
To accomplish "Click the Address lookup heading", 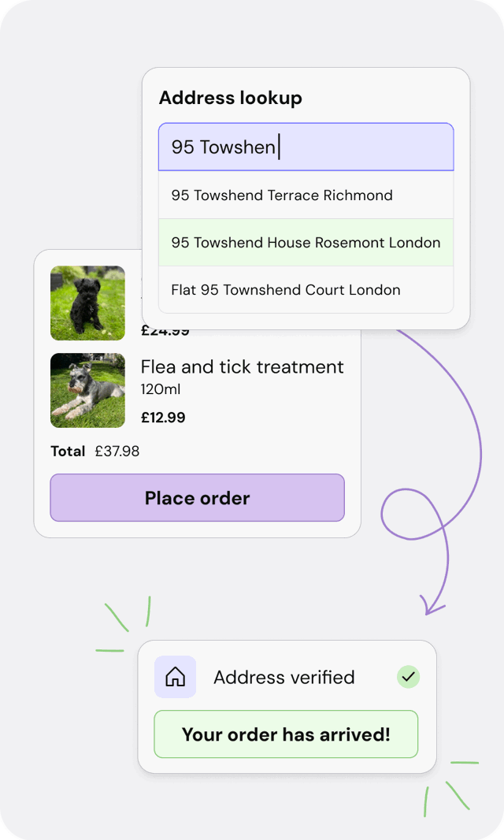I will coord(231,98).
